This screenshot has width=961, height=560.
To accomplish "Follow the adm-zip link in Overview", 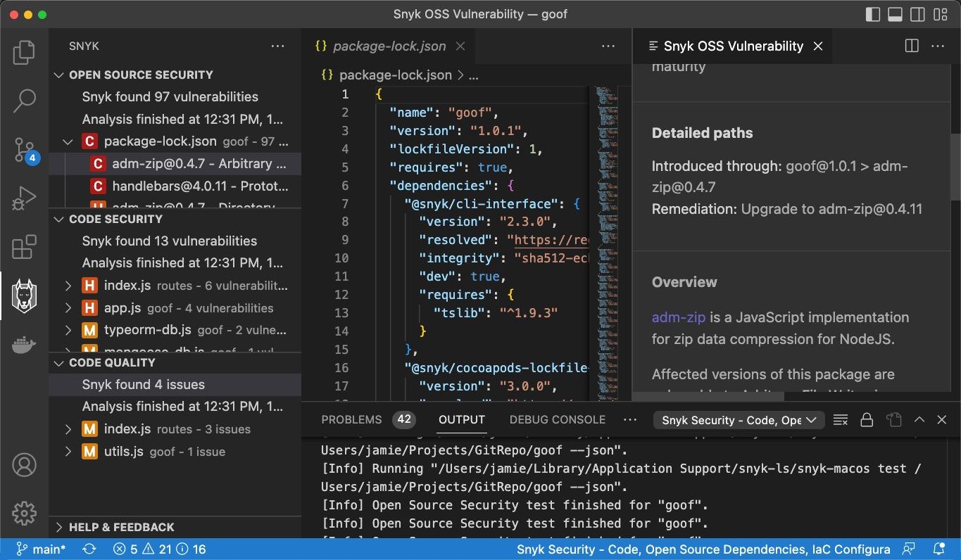I will point(679,317).
